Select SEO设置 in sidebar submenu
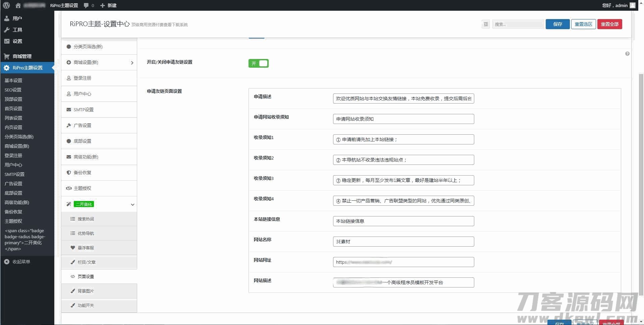Screen dimensions: 644x325 point(13,90)
